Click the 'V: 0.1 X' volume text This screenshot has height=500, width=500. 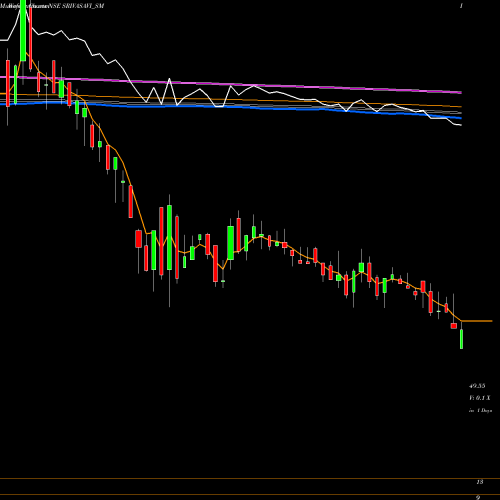pos(479,398)
